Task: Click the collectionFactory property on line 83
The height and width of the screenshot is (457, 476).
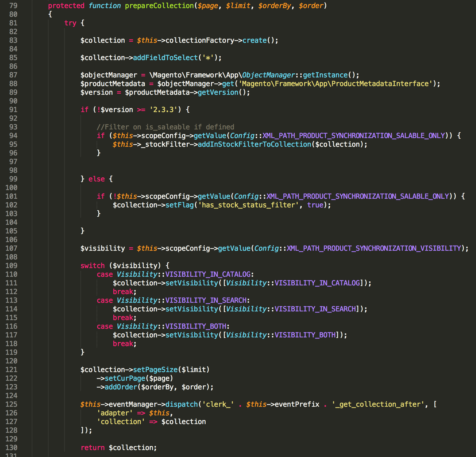Action: pos(200,40)
